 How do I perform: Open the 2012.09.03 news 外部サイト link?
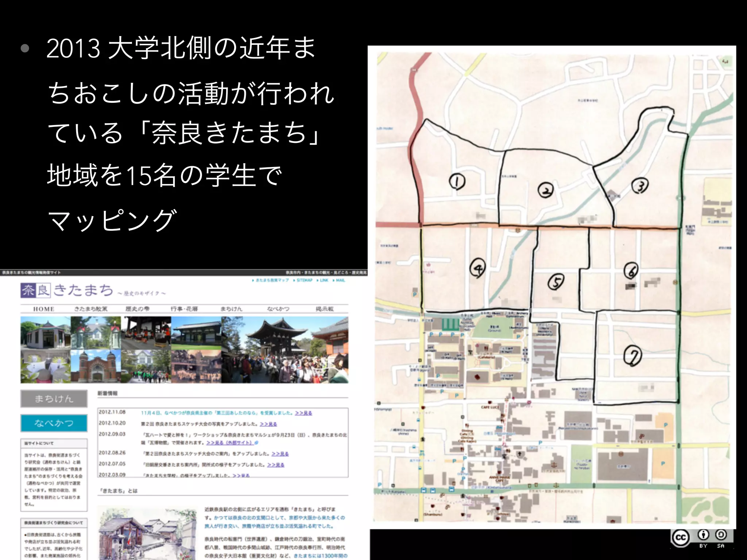(232, 443)
